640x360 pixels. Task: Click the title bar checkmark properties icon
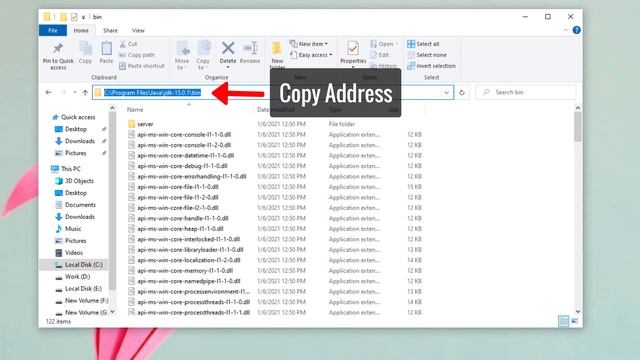[74, 17]
